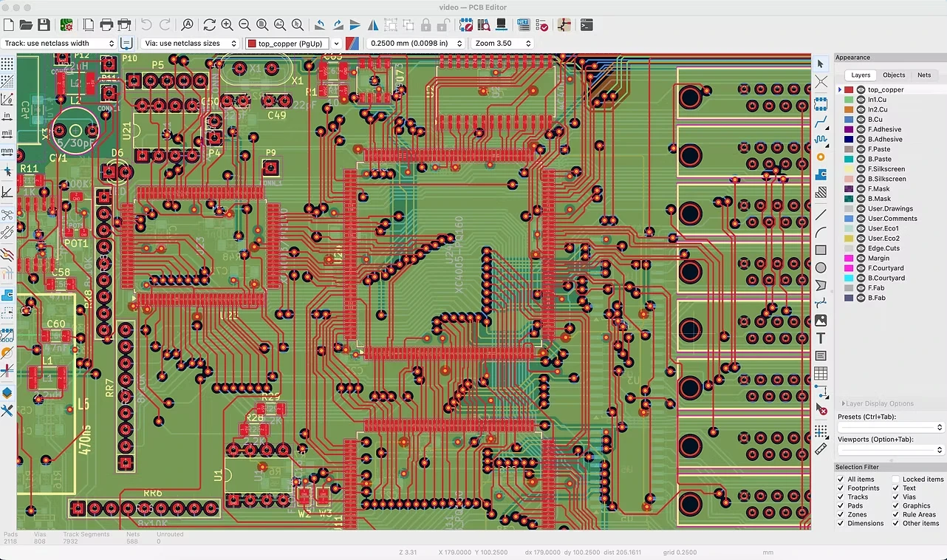Rotate selection counterclockwise icon
The height and width of the screenshot is (560, 947).
pos(320,25)
